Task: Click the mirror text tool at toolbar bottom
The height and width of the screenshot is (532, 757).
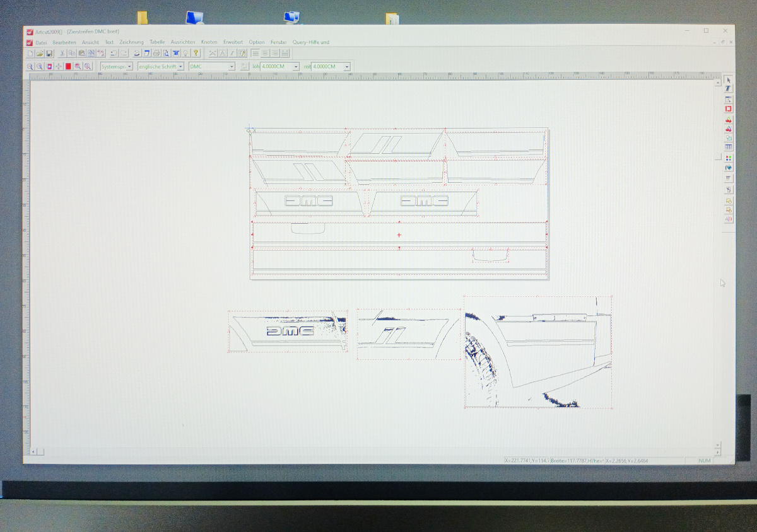Action: 729,219
